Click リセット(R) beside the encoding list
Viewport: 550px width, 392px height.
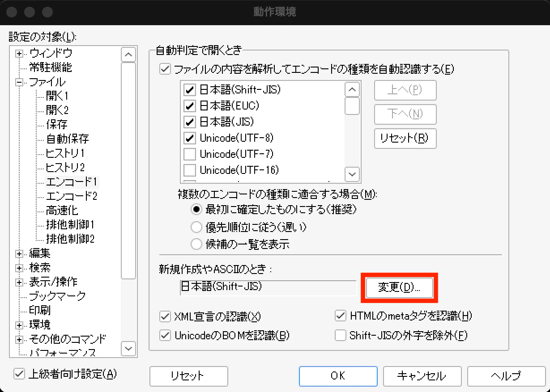[x=405, y=138]
